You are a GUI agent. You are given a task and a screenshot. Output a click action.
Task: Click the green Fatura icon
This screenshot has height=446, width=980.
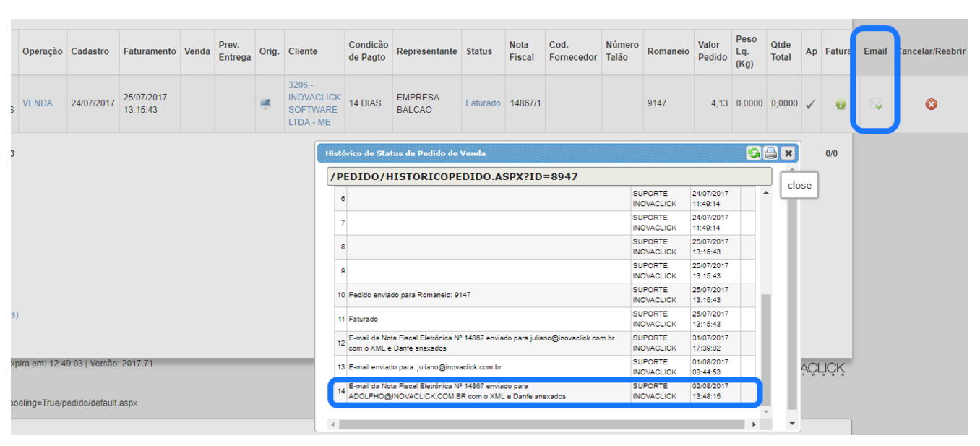tap(840, 104)
